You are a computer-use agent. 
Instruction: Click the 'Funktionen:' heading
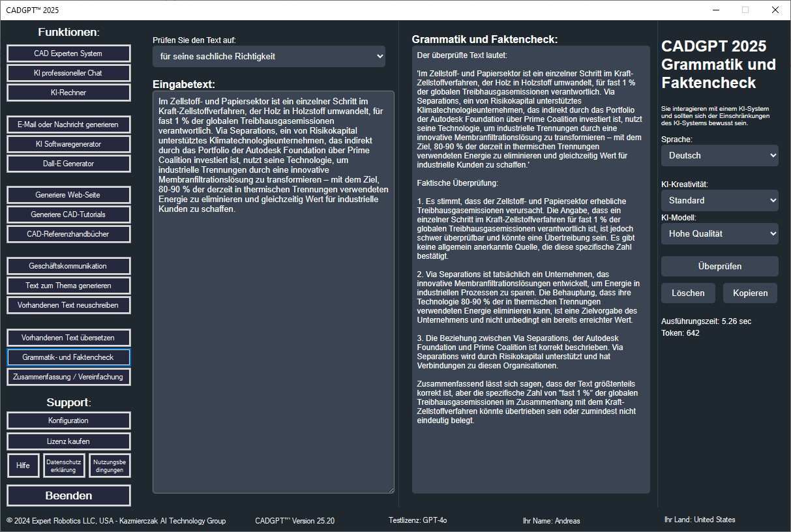[68, 32]
